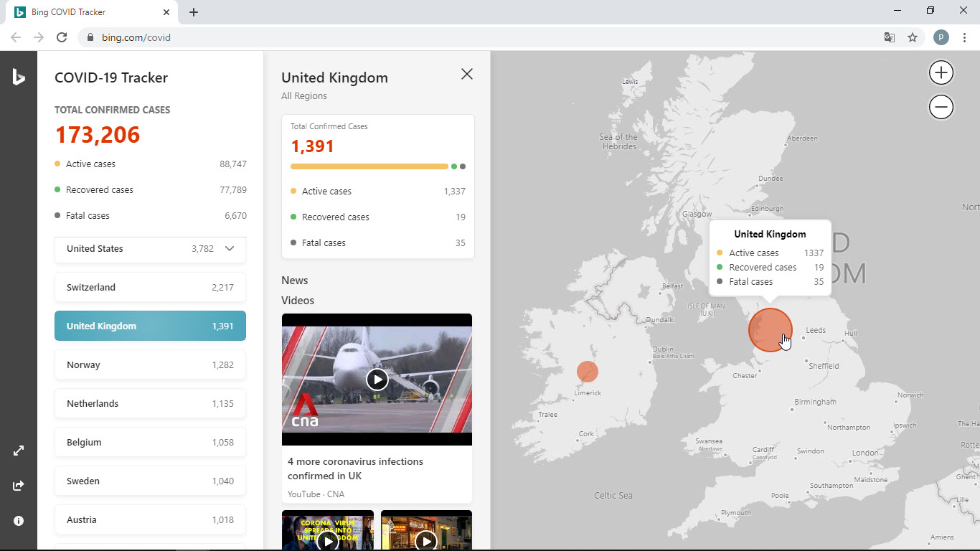Image resolution: width=980 pixels, height=551 pixels.
Task: Click the COVID-19 Tracker title
Action: [x=111, y=77]
